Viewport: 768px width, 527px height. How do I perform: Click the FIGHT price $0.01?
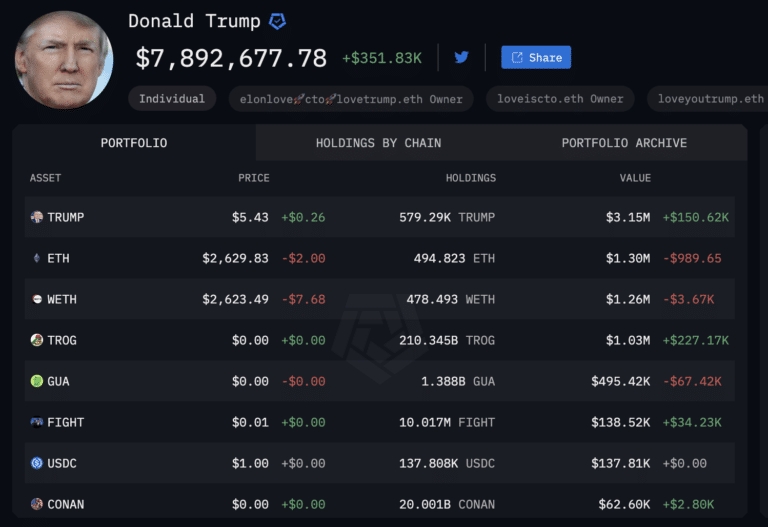pos(250,422)
